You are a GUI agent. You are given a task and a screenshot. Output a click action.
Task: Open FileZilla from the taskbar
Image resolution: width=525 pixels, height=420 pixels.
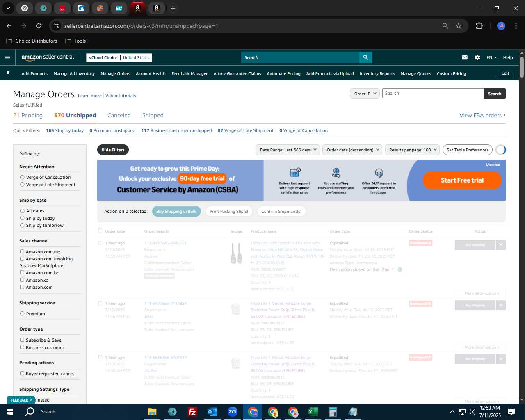[192, 412]
